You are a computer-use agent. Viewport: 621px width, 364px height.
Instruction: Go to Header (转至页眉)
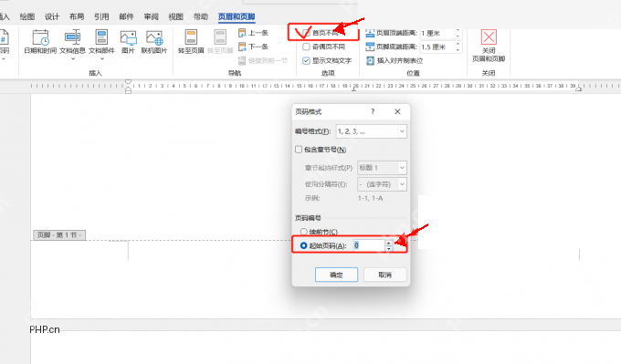pyautogui.click(x=191, y=42)
